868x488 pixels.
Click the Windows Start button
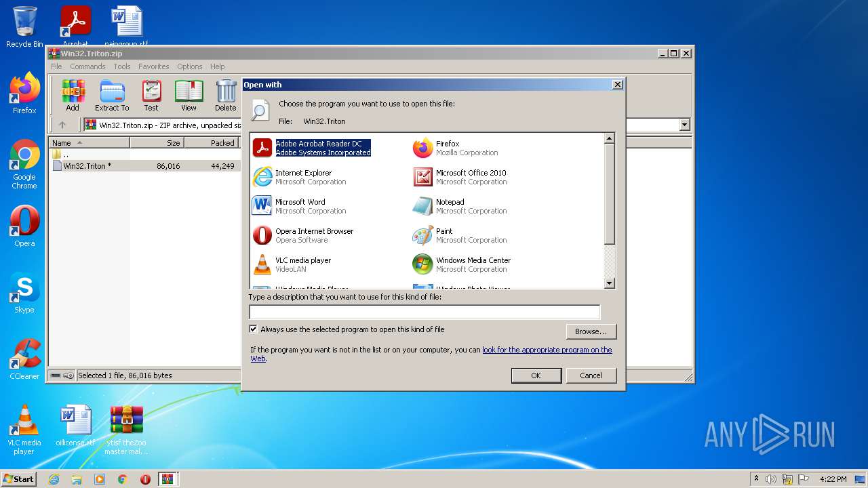click(x=19, y=479)
